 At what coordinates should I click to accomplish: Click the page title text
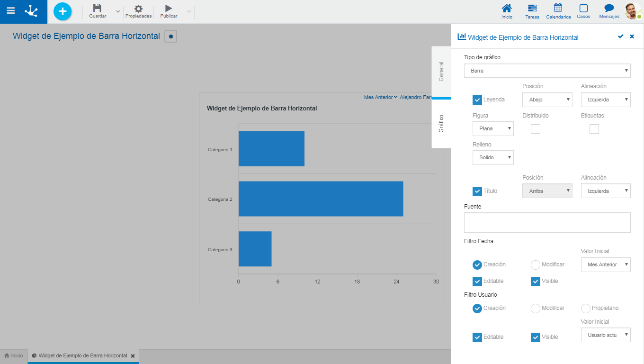click(x=86, y=36)
